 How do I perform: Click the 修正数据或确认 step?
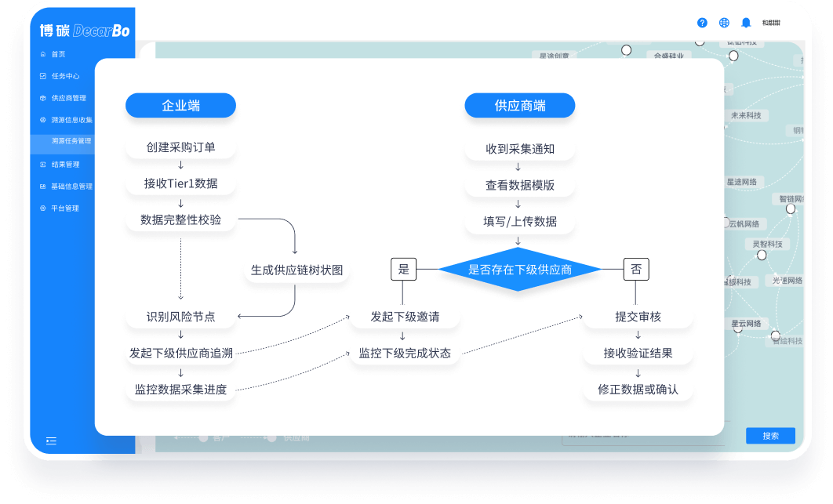(x=638, y=390)
